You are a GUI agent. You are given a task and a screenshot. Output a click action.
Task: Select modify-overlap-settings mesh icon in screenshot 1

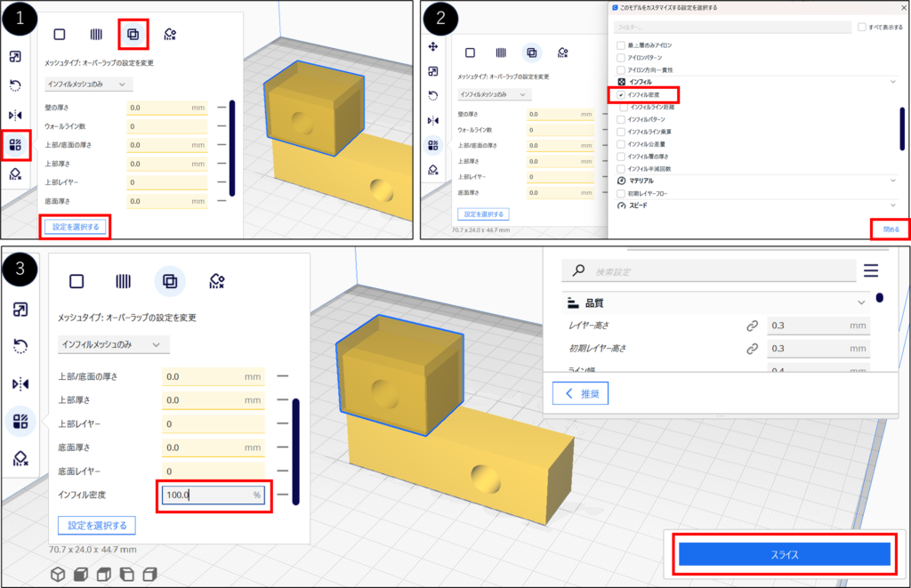[133, 35]
